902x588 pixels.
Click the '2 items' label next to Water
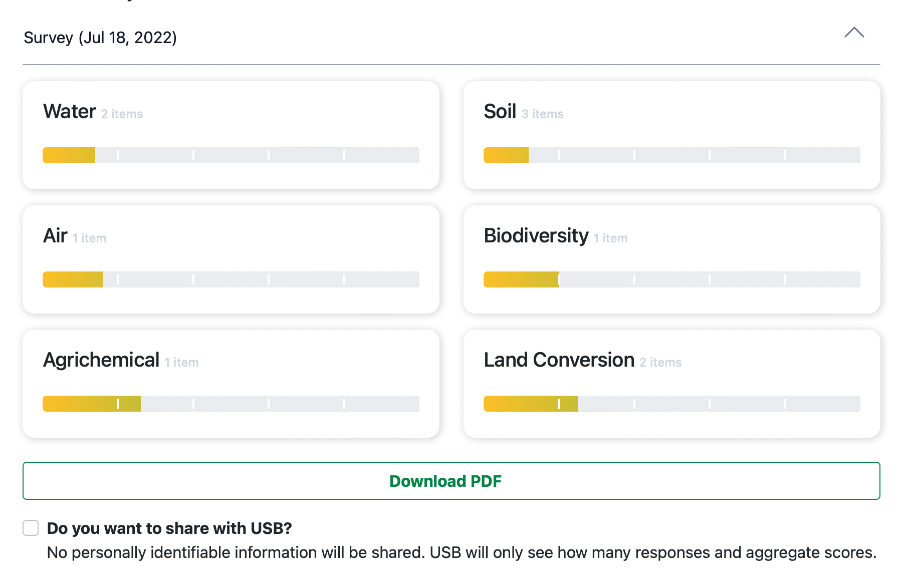coord(122,114)
